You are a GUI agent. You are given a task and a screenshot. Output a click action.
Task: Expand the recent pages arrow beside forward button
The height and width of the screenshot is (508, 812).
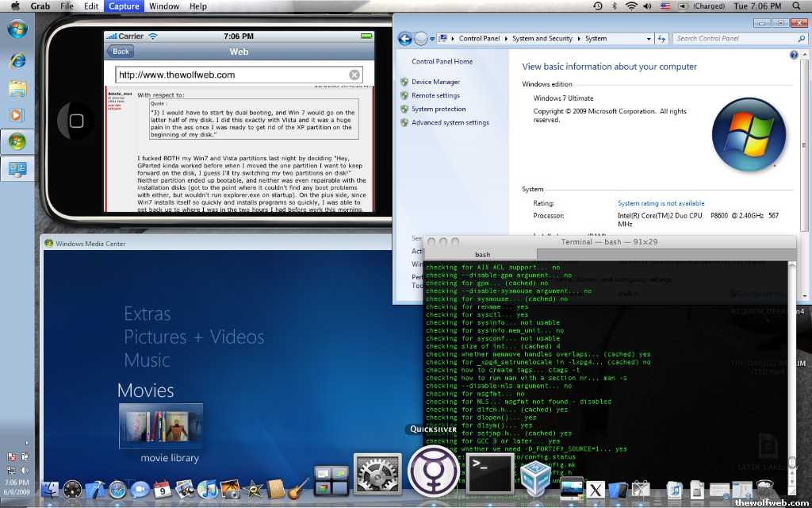432,38
